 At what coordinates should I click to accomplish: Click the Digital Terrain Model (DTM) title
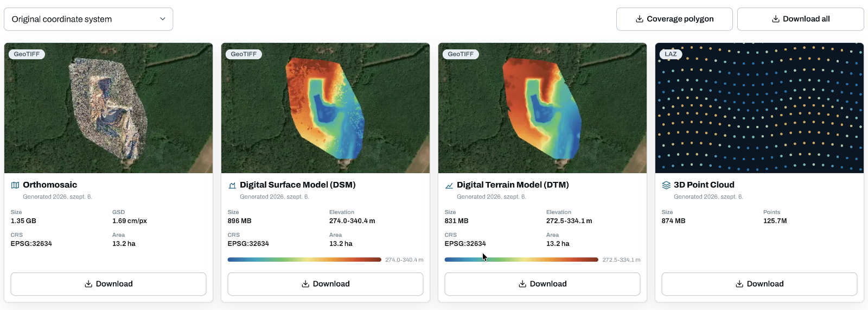(x=513, y=185)
